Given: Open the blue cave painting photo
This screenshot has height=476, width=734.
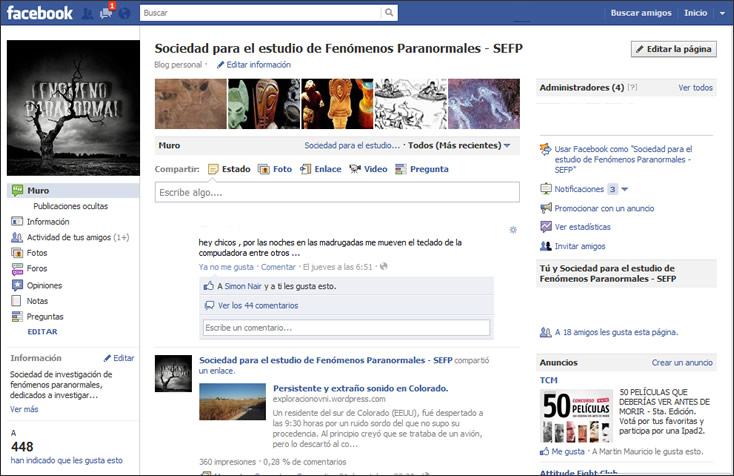Looking at the screenshot, I should [x=484, y=104].
